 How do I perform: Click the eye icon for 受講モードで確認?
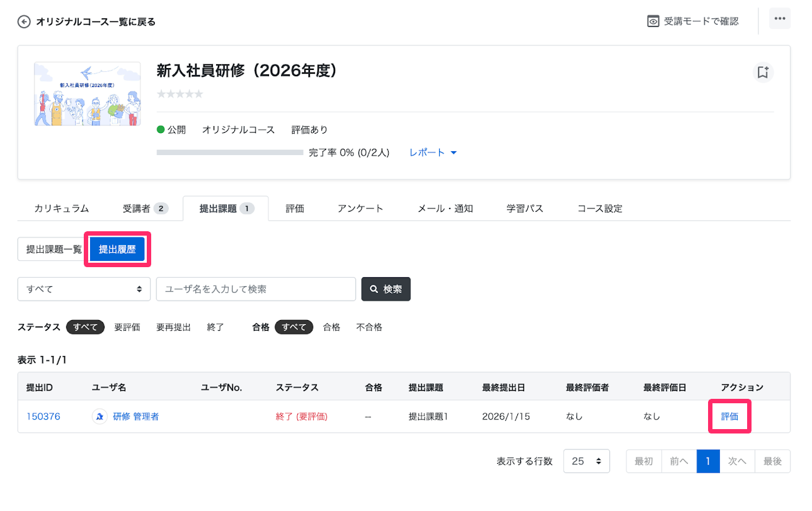point(653,21)
